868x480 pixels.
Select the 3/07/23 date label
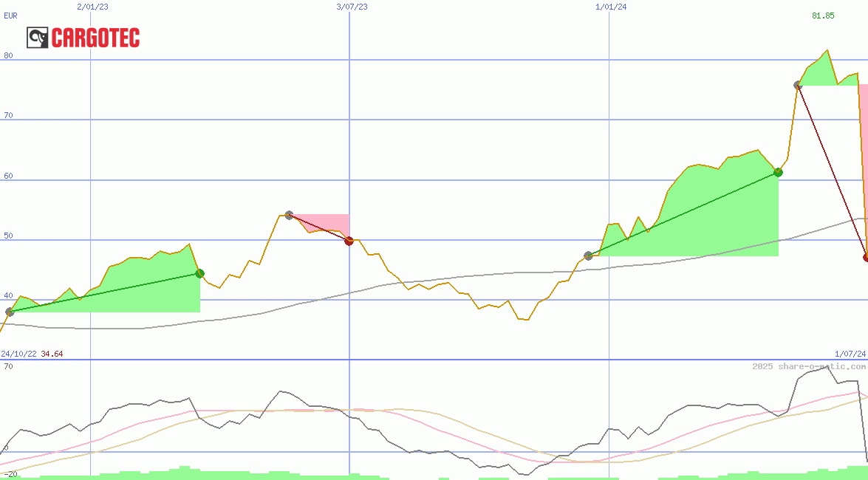(x=352, y=7)
